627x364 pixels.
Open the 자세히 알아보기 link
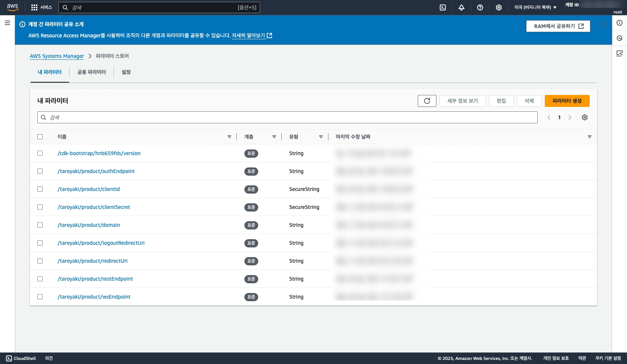(252, 36)
